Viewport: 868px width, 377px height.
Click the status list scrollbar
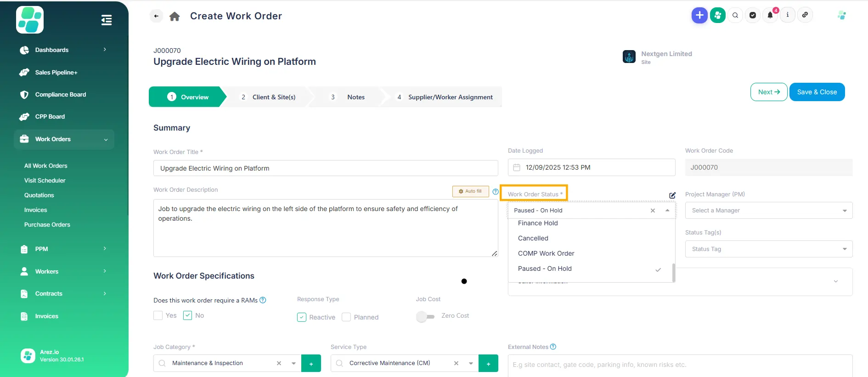673,272
